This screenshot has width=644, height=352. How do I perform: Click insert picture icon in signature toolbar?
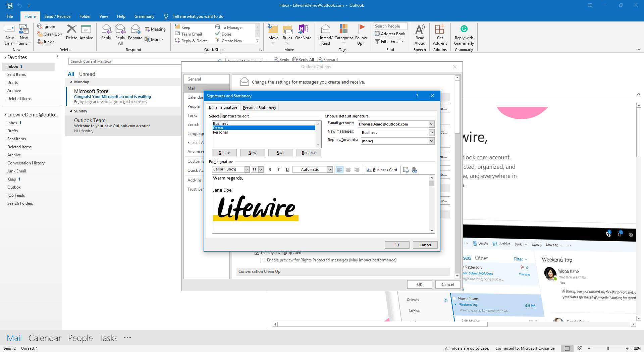(406, 170)
